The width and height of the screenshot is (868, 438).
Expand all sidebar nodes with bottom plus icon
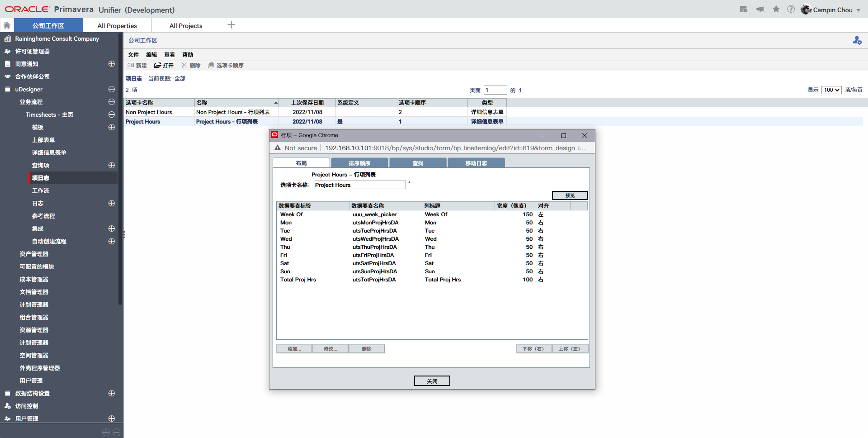click(106, 433)
